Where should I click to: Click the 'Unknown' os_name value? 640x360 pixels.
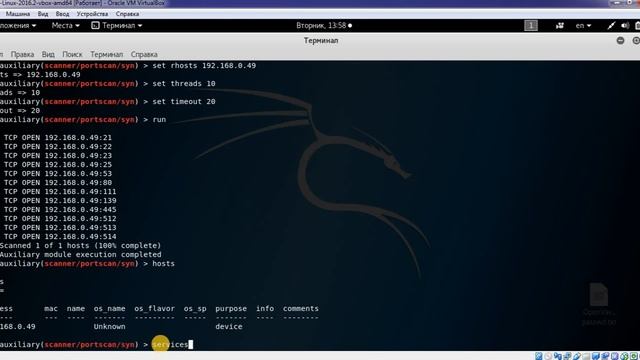tap(109, 327)
